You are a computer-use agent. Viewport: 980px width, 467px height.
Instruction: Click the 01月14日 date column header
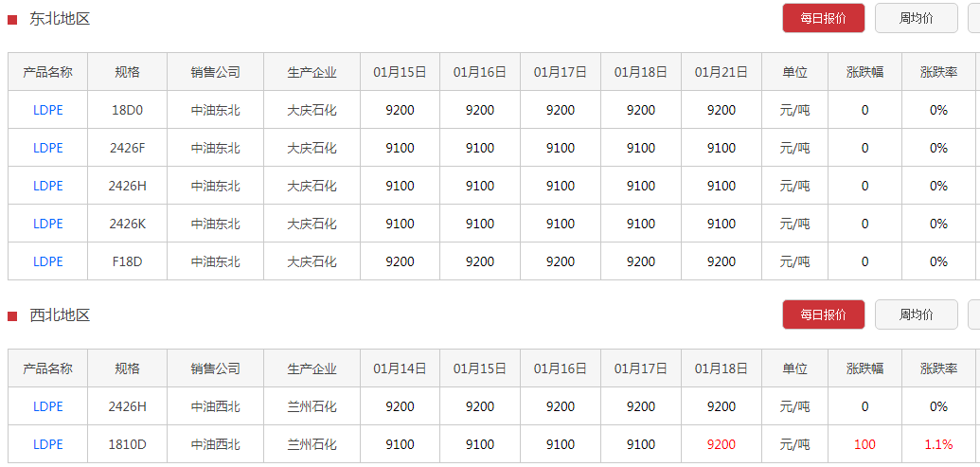(400, 368)
